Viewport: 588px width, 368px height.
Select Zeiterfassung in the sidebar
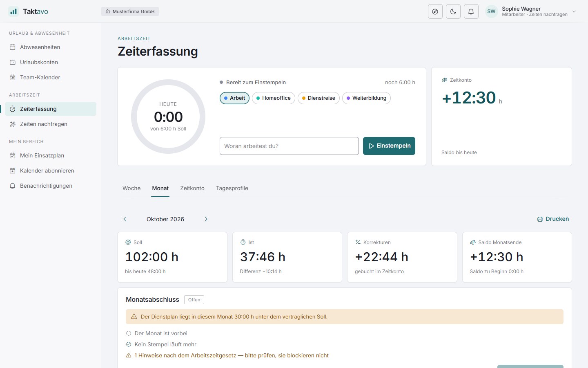point(51,109)
